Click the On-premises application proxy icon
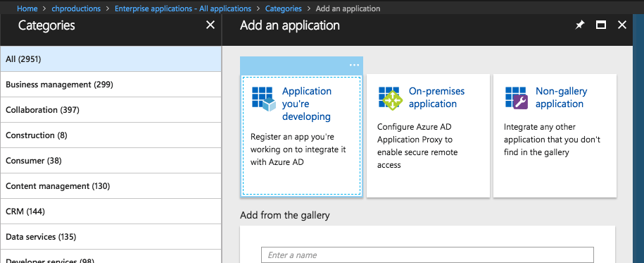Image resolution: width=644 pixels, height=263 pixels. pyautogui.click(x=389, y=99)
